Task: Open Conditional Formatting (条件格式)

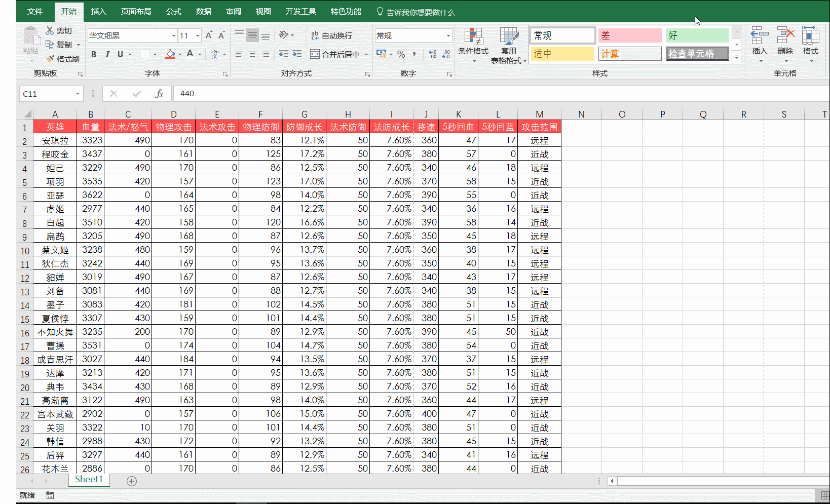Action: coord(473,45)
